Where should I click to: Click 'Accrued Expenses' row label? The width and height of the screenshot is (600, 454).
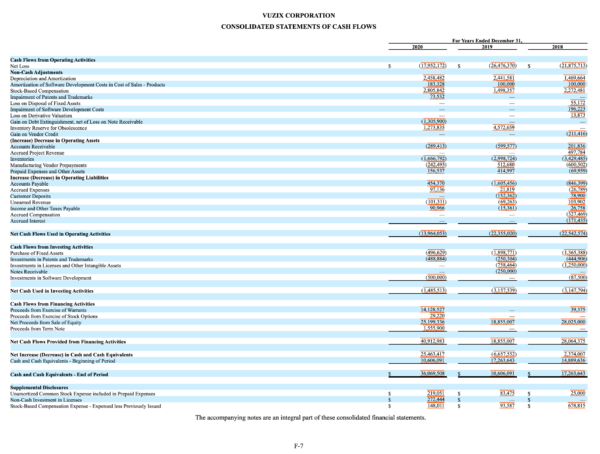(29, 190)
